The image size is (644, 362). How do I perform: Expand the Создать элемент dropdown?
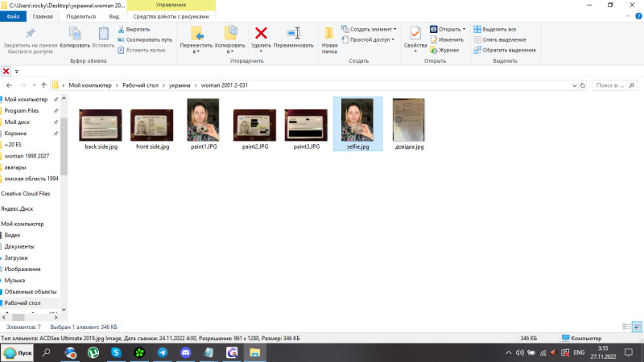pyautogui.click(x=372, y=29)
